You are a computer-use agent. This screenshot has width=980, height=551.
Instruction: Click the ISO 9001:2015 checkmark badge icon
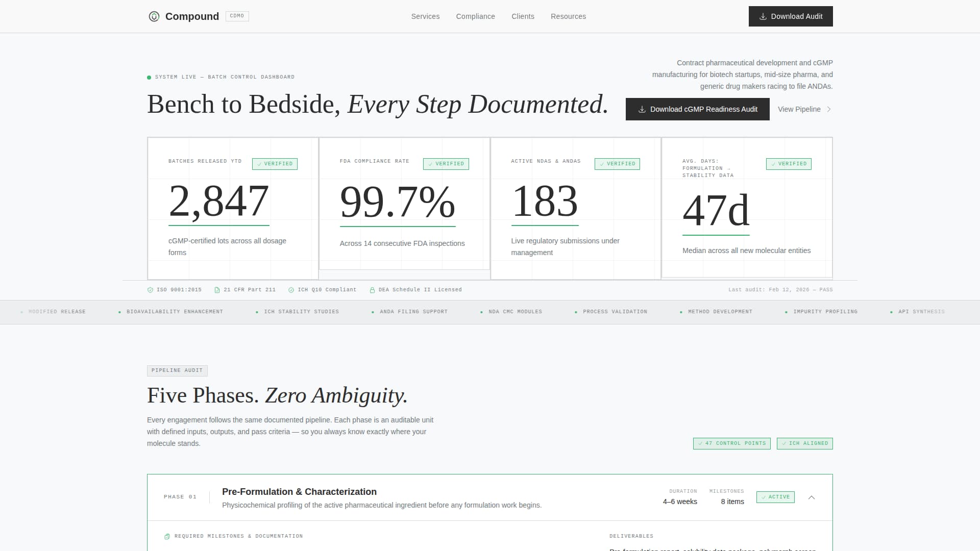[x=151, y=289]
